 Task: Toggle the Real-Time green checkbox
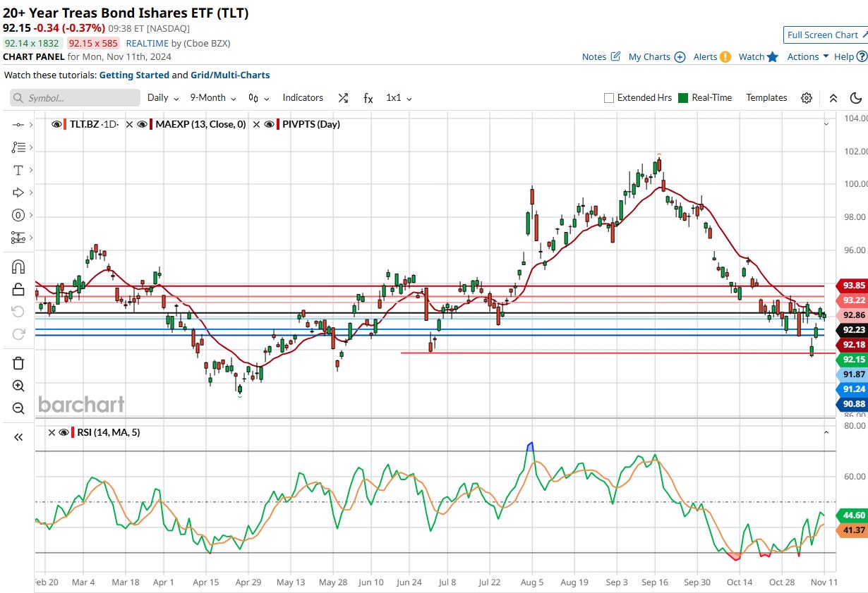click(682, 98)
